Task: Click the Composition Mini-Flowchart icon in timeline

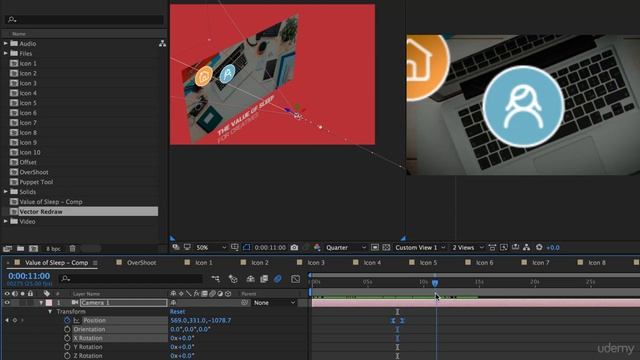Action: 216,279
